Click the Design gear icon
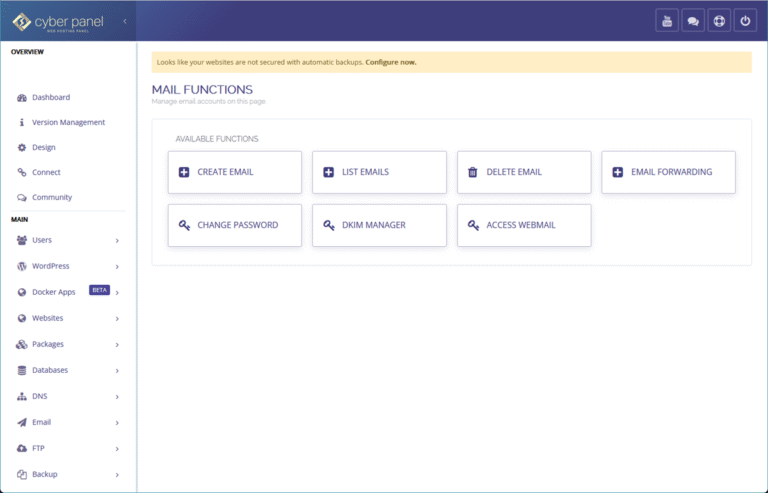The image size is (768, 493). point(22,147)
